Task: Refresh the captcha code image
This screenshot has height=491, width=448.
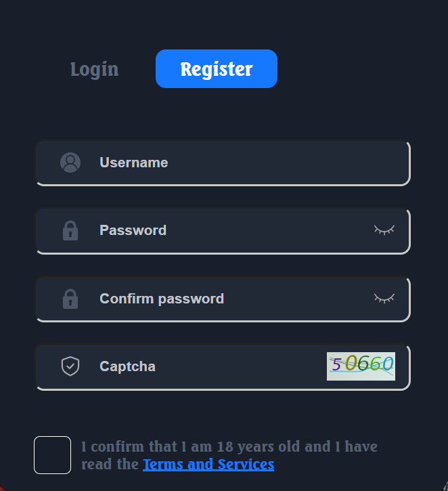Action: pos(361,366)
